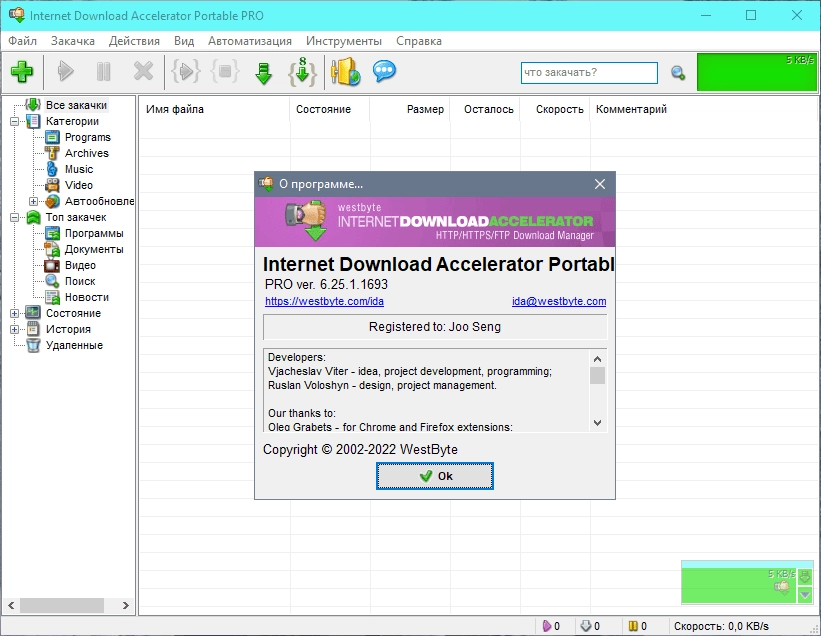
Task: Click the Stop all downloads braces icon
Action: 225,71
